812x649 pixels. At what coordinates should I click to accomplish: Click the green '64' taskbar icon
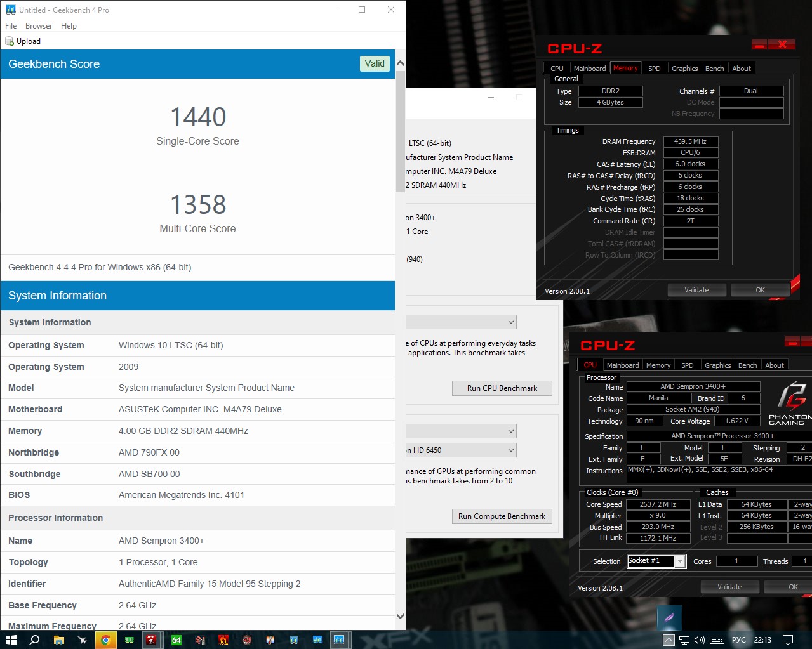(x=176, y=639)
